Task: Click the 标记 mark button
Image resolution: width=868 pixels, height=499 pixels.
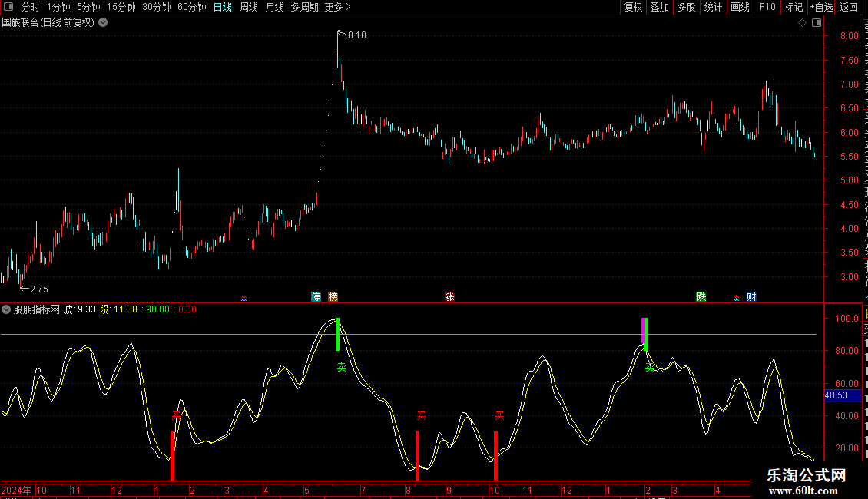Action: [793, 7]
